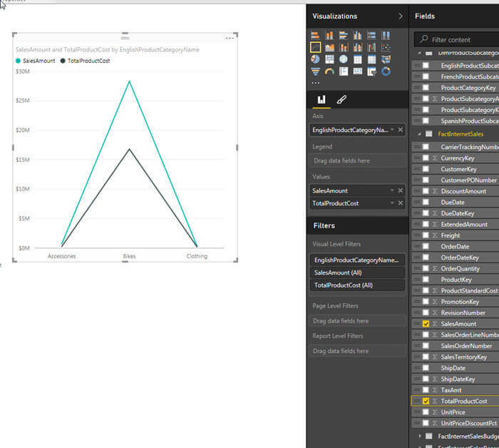
Task: Collapse the Visualizations pane chevron
Action: [401, 16]
